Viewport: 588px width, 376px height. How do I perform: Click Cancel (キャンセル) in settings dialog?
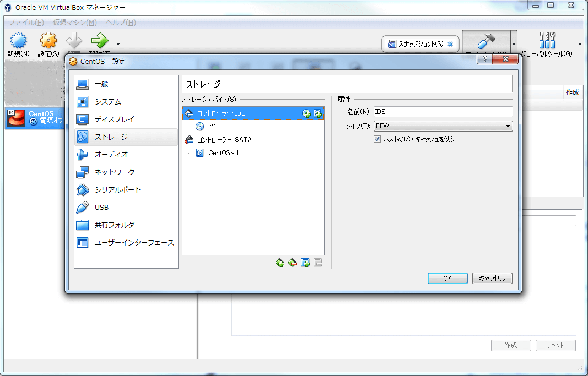point(492,278)
